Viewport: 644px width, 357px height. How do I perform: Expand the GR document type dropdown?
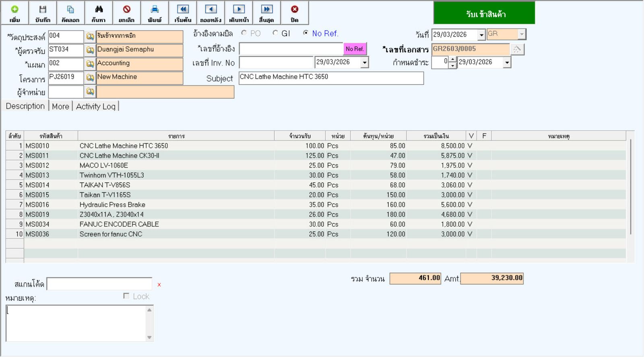(522, 35)
